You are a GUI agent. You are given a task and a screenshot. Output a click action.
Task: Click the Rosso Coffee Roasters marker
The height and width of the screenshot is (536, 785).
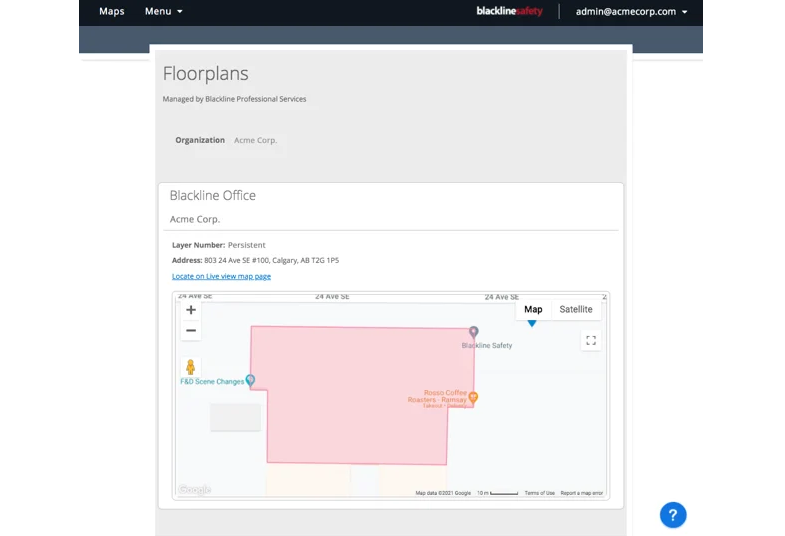coord(474,397)
